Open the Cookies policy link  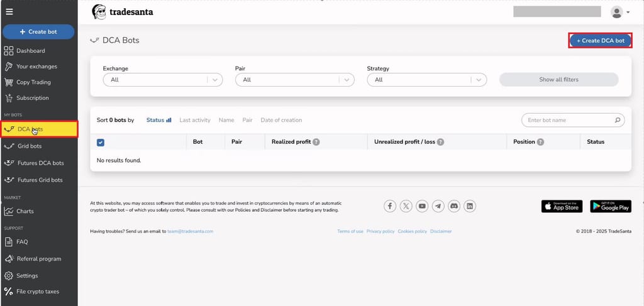(413, 231)
